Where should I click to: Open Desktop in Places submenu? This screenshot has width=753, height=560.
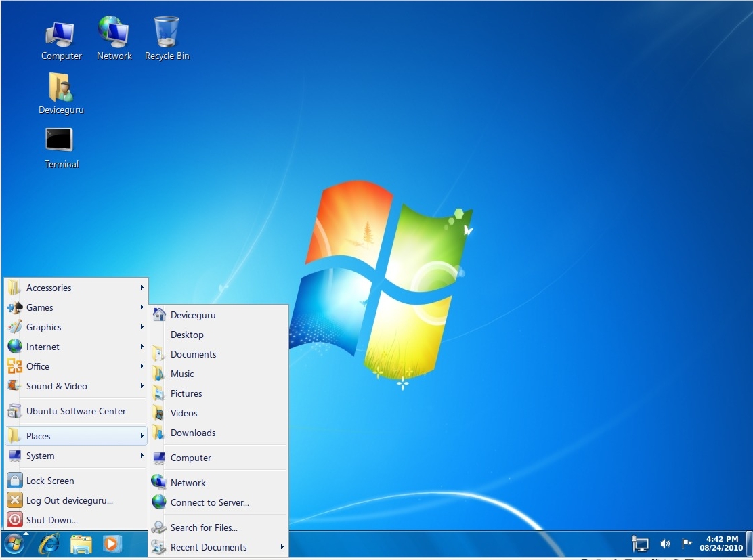click(219, 335)
